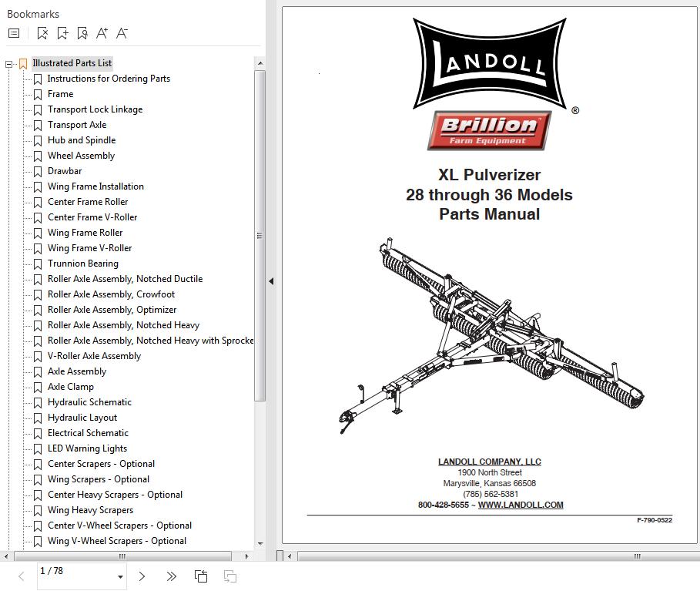Click bookmark icon beside Roller Axle Notched Heavy
The image size is (700, 591).
pos(38,326)
